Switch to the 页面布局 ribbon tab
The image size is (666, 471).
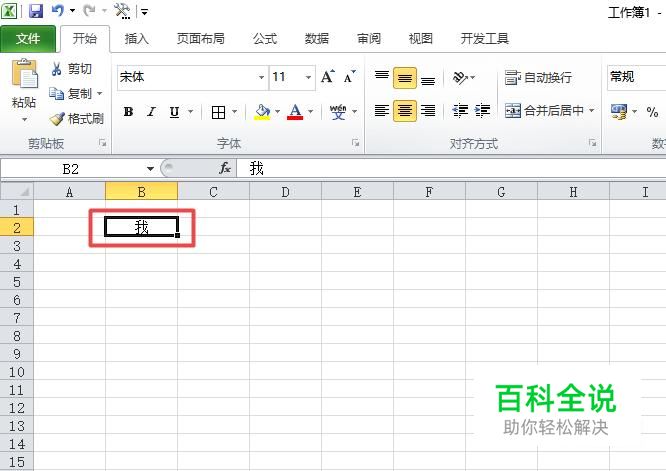click(x=200, y=39)
